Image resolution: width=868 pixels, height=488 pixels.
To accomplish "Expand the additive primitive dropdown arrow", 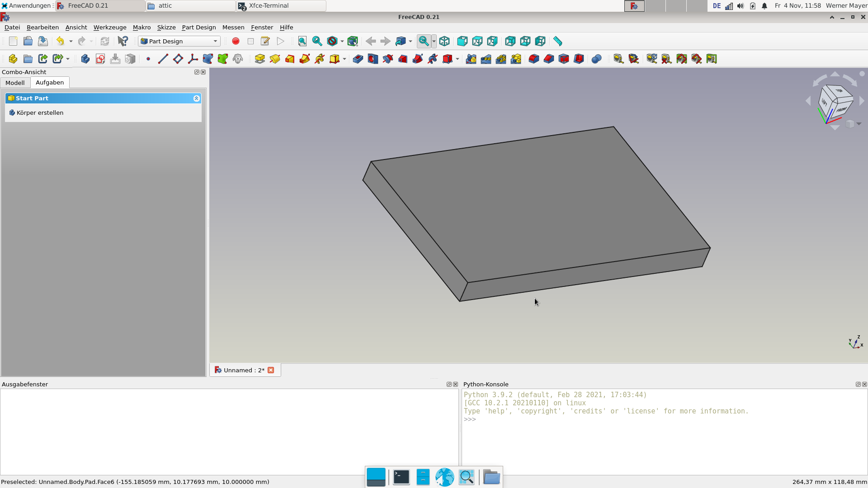I will [x=345, y=59].
